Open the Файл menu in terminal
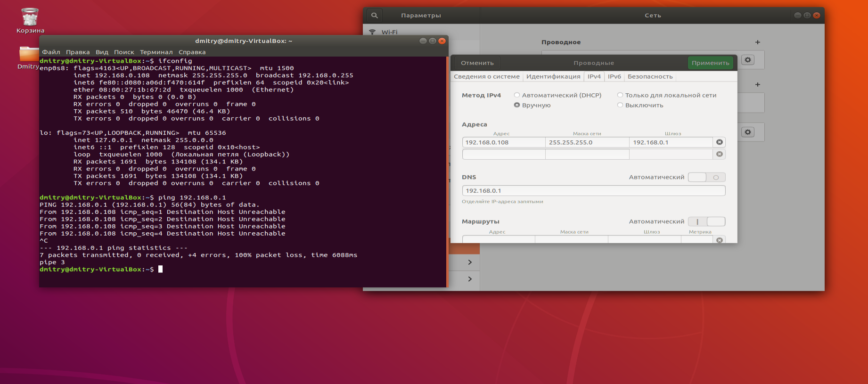Screen dimensions: 868x384 tap(51, 52)
